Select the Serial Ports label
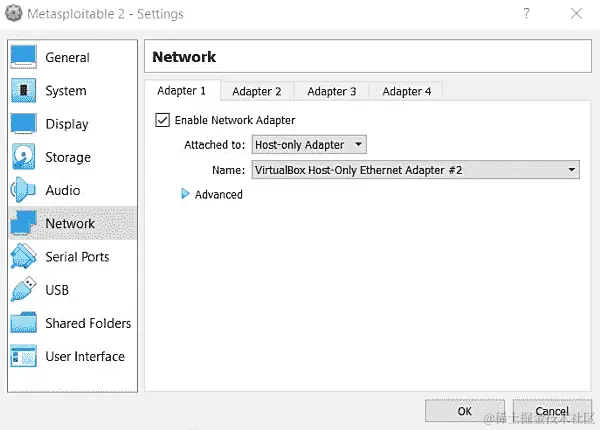Image resolution: width=600 pixels, height=430 pixels. [77, 257]
